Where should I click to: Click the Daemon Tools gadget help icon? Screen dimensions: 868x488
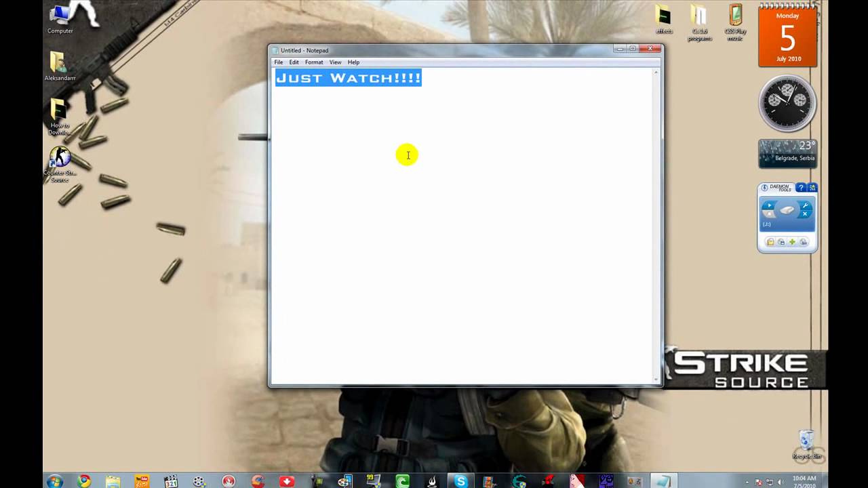click(x=801, y=188)
